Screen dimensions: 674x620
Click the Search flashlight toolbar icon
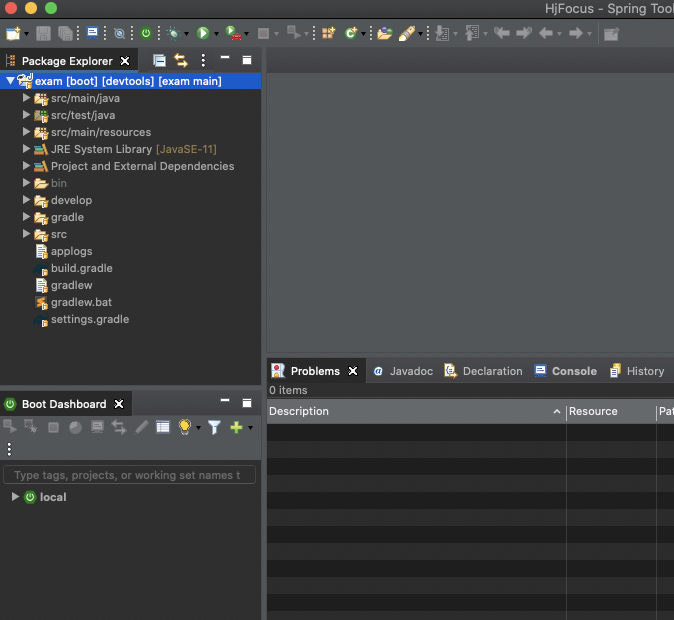tap(407, 33)
